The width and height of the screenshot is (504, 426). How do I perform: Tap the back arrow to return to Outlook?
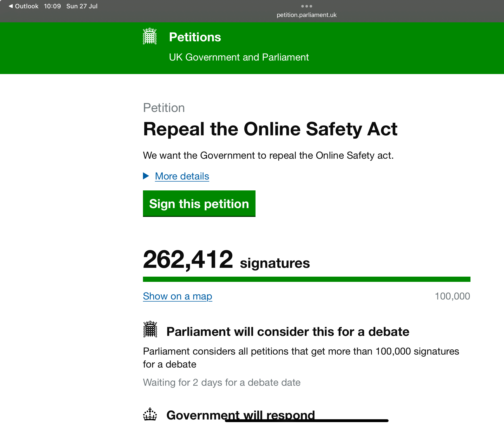(11, 6)
